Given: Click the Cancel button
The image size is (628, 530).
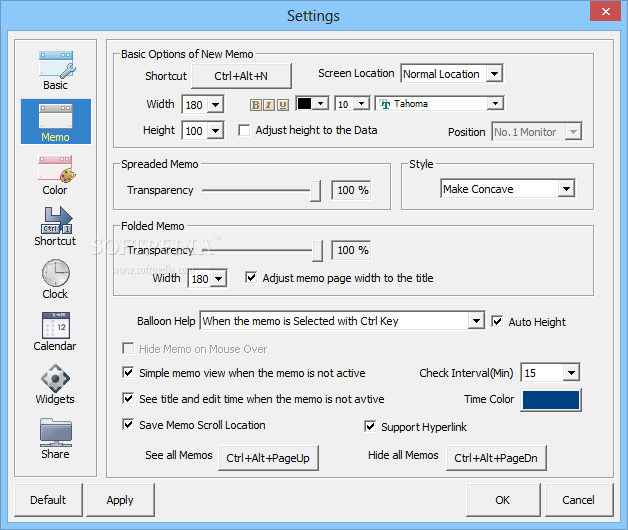Looking at the screenshot, I should 578,500.
